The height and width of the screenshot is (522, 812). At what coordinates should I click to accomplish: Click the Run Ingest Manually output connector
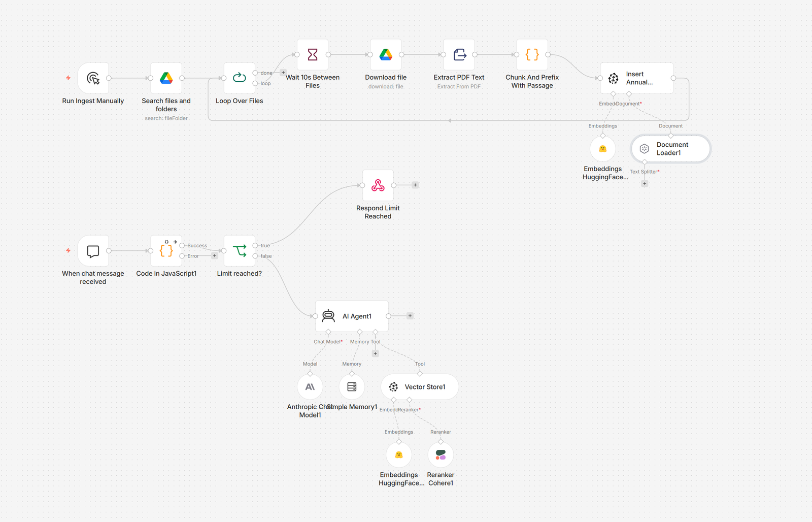109,78
